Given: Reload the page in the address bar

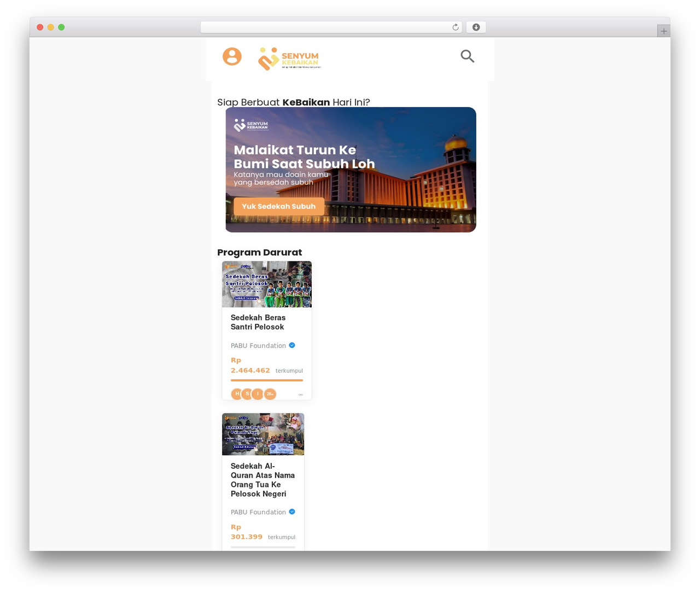Looking at the screenshot, I should pos(455,27).
